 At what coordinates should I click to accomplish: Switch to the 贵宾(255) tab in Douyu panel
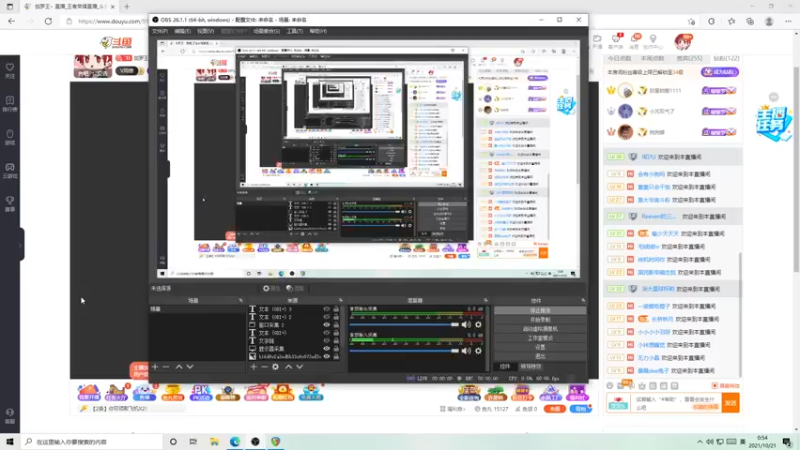[689, 59]
